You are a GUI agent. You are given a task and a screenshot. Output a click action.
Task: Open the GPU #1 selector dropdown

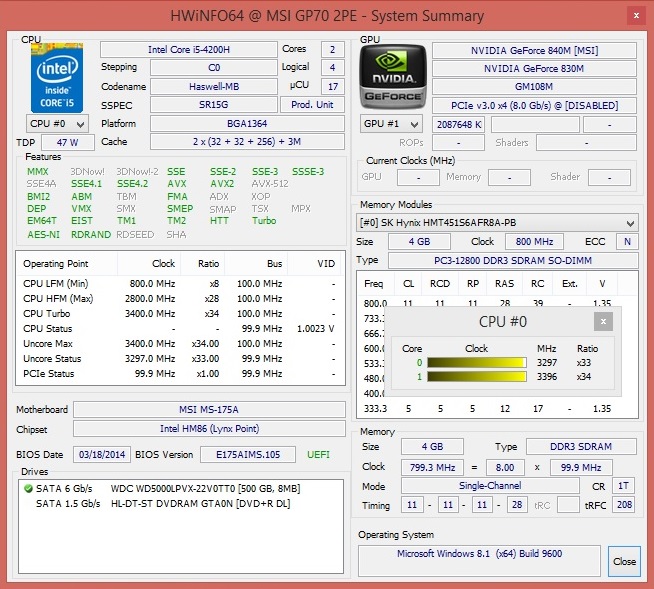pos(391,124)
